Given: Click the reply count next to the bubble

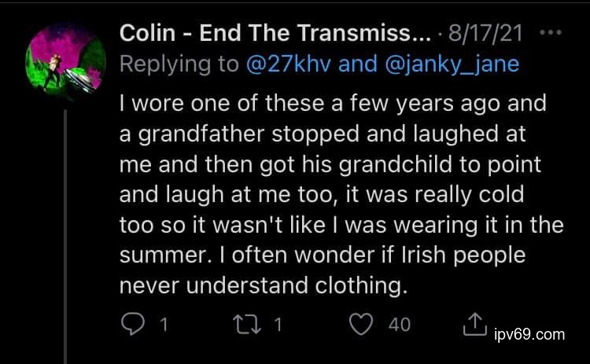Looking at the screenshot, I should 164,324.
